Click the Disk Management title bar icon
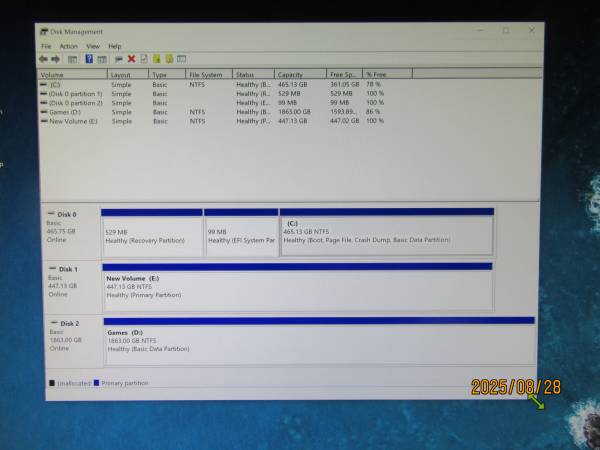 tap(44, 32)
